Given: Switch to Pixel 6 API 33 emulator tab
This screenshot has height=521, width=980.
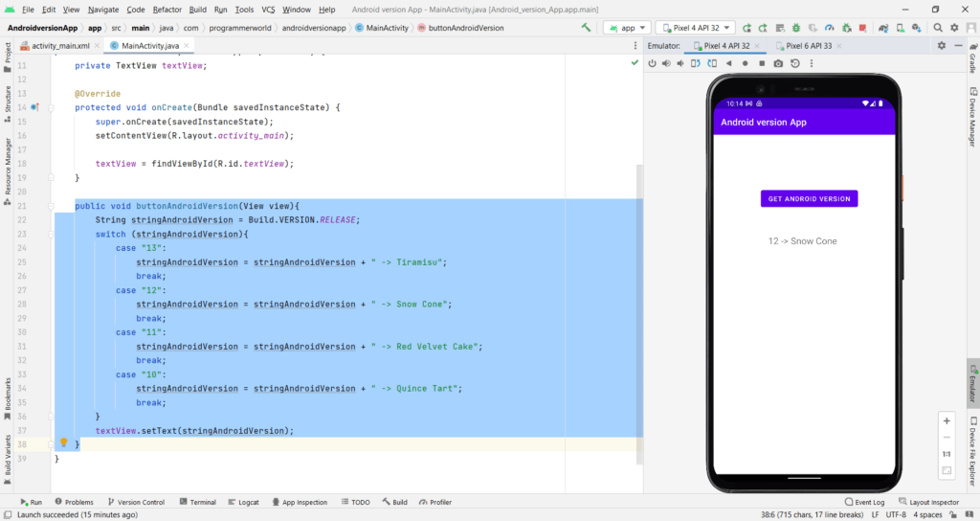Looking at the screenshot, I should tap(808, 46).
